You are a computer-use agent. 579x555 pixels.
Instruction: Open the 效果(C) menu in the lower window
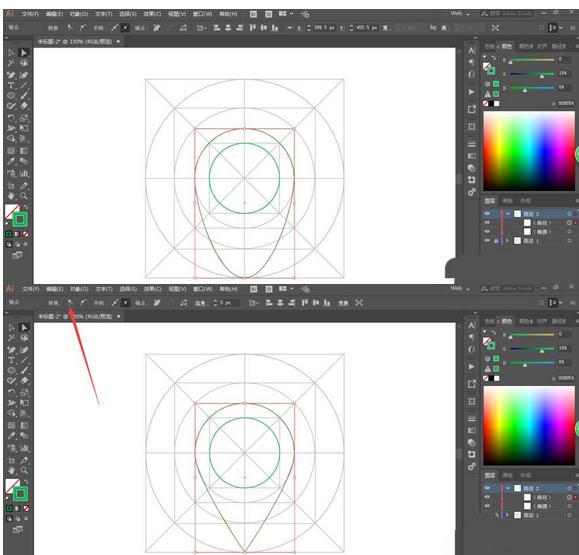coord(153,289)
